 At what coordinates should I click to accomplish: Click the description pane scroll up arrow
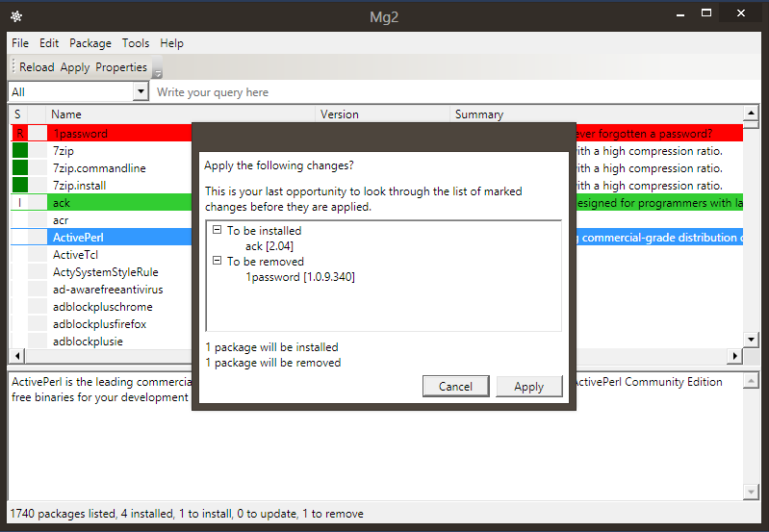[x=751, y=380]
